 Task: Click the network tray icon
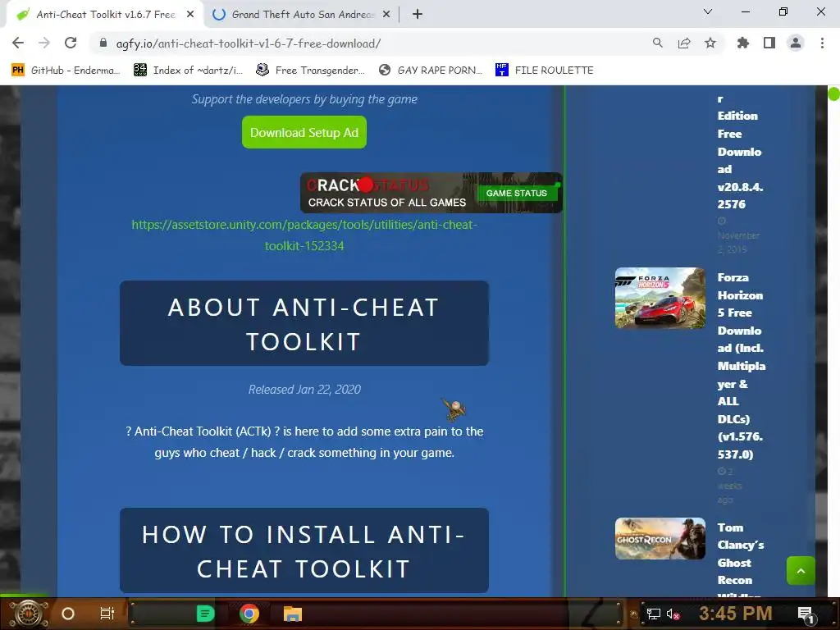tap(654, 614)
